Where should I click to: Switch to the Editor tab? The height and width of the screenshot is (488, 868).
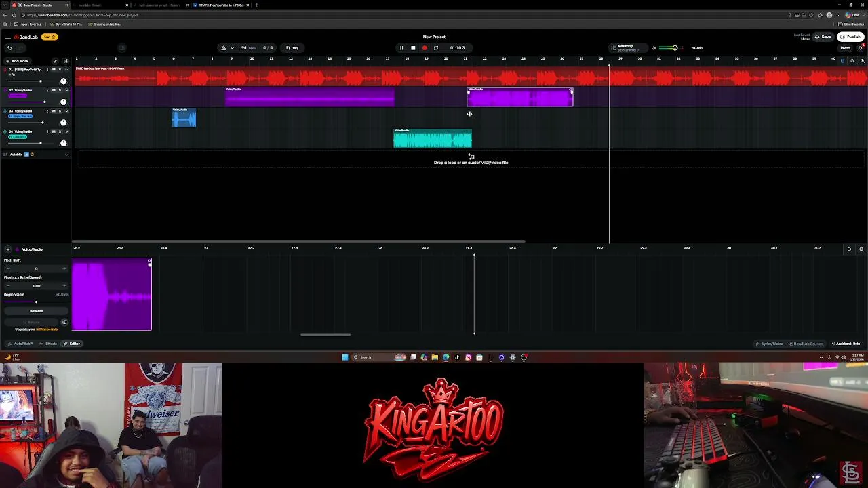[73, 344]
